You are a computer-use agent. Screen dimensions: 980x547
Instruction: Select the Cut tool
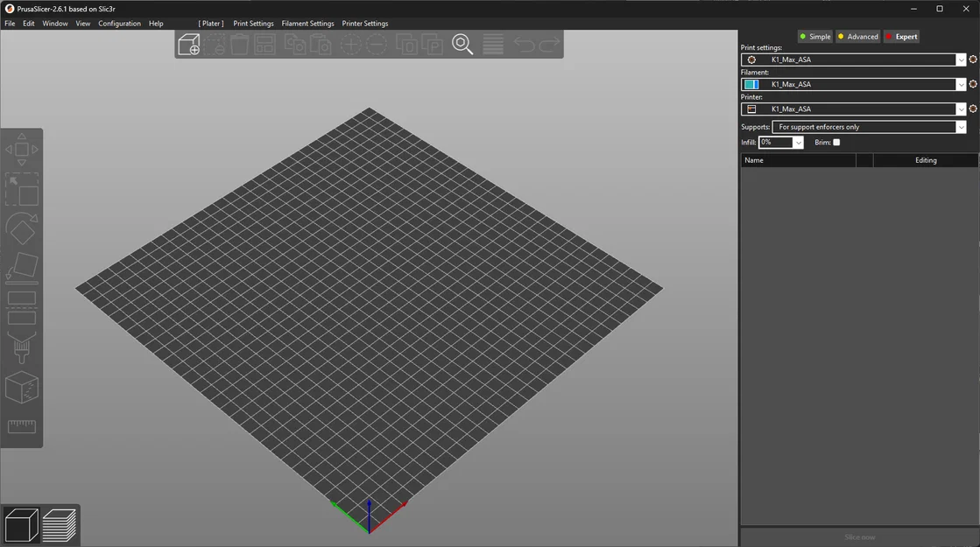tap(22, 308)
